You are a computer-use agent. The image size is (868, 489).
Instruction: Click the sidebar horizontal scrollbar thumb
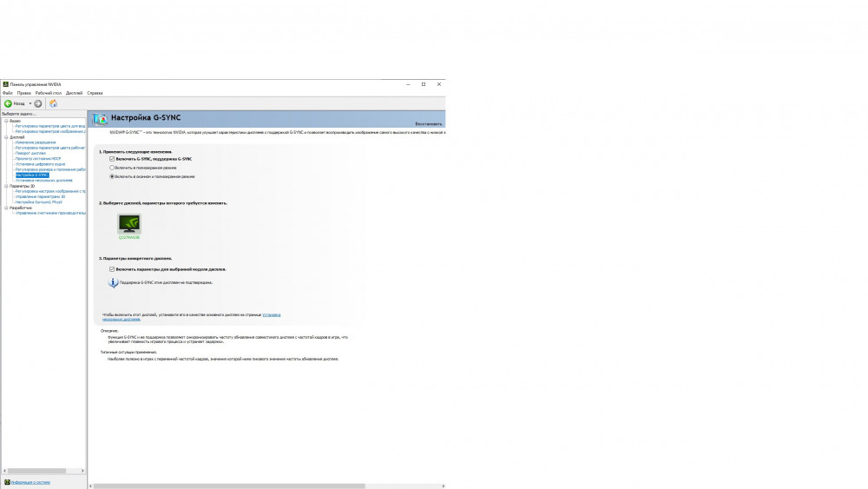pos(36,472)
